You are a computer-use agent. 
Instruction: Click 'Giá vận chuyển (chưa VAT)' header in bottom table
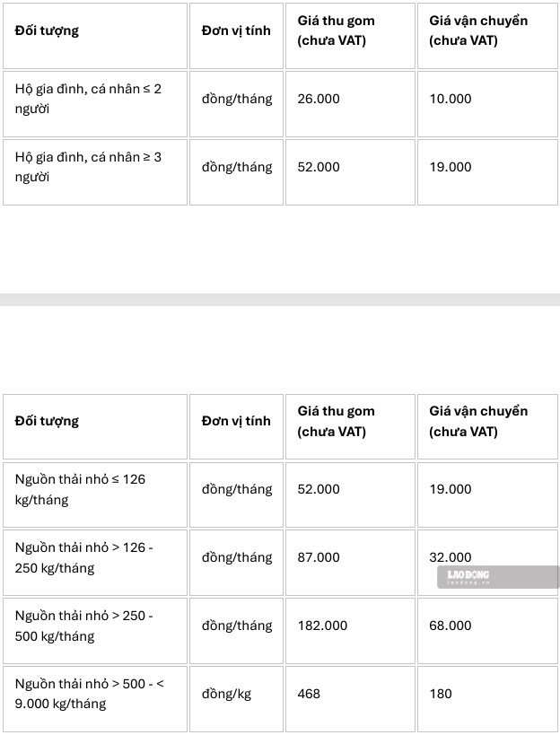[487, 426]
